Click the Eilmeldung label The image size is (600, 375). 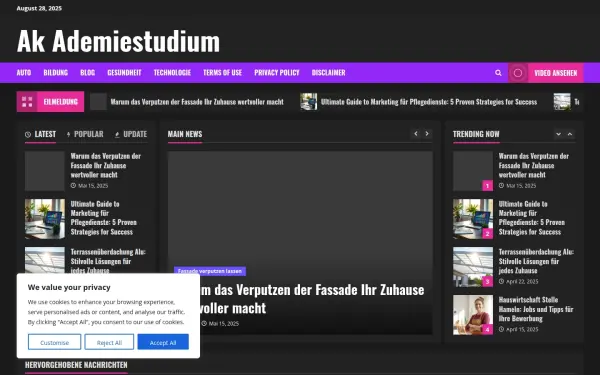pos(61,102)
